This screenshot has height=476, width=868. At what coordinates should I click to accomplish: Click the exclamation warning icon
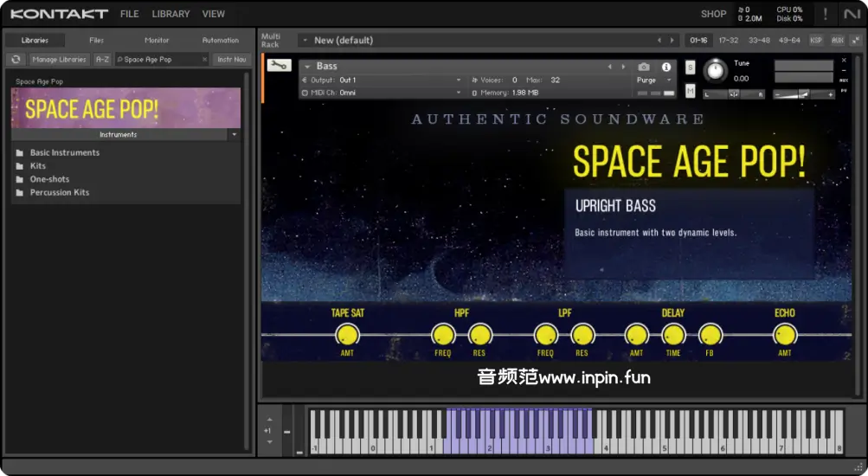coord(825,14)
